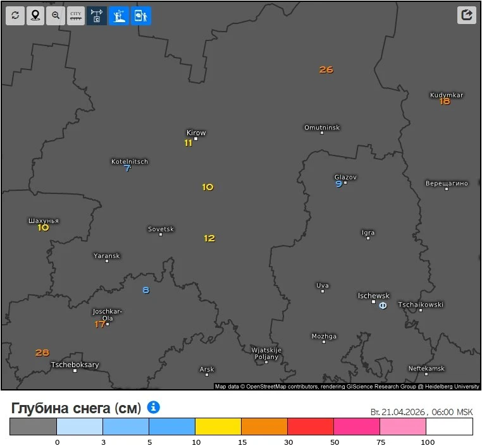
Task: Click the yellow 10-15 cm legend swatch
Action: click(218, 427)
